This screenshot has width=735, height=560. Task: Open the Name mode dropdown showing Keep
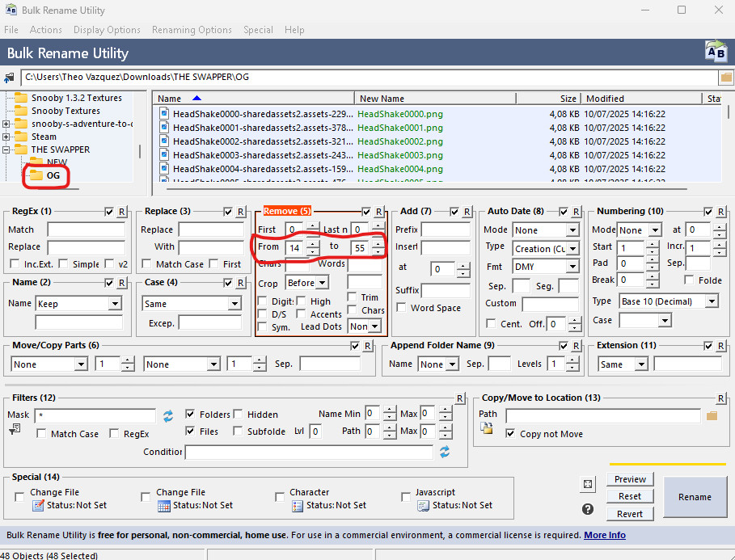click(114, 304)
